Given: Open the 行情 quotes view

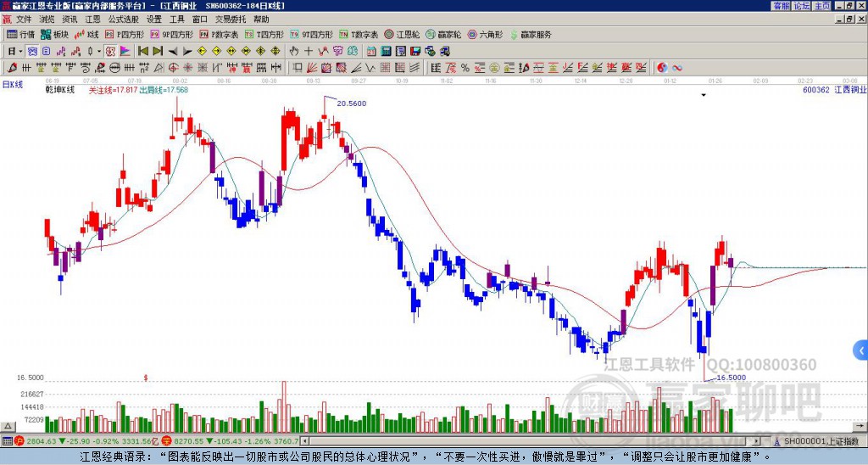Looking at the screenshot, I should point(20,34).
